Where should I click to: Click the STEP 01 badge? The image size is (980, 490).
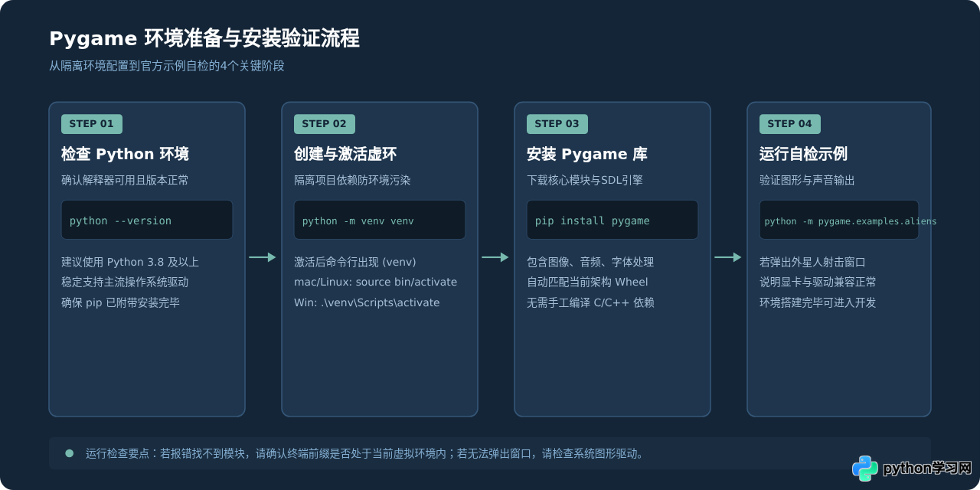[x=92, y=124]
